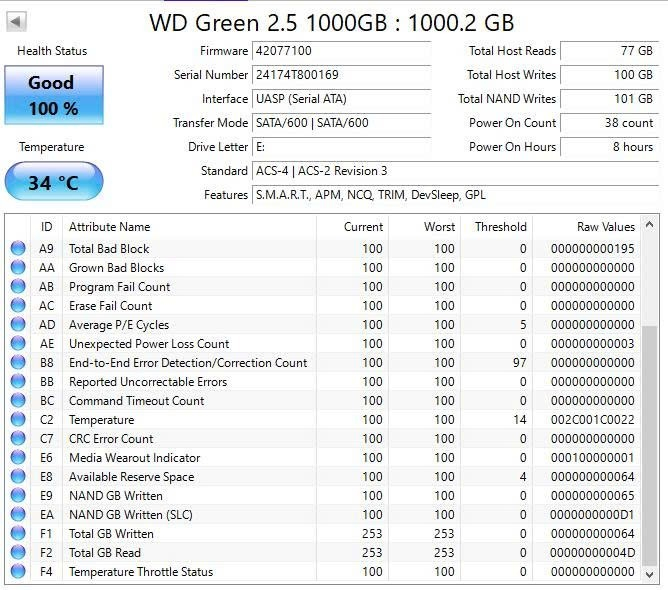The image size is (668, 590).
Task: Click raw value 00000000004D
Action: tap(593, 553)
